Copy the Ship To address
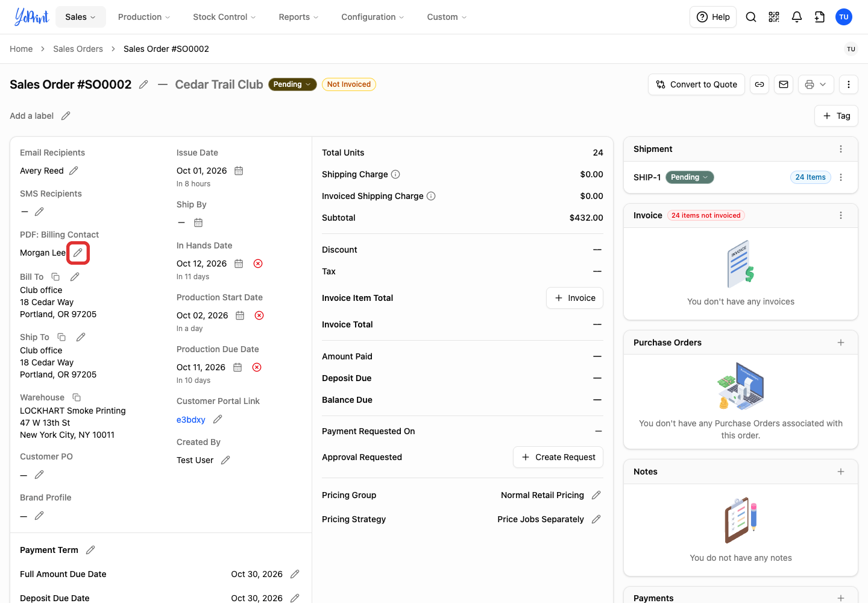 pyautogui.click(x=61, y=337)
